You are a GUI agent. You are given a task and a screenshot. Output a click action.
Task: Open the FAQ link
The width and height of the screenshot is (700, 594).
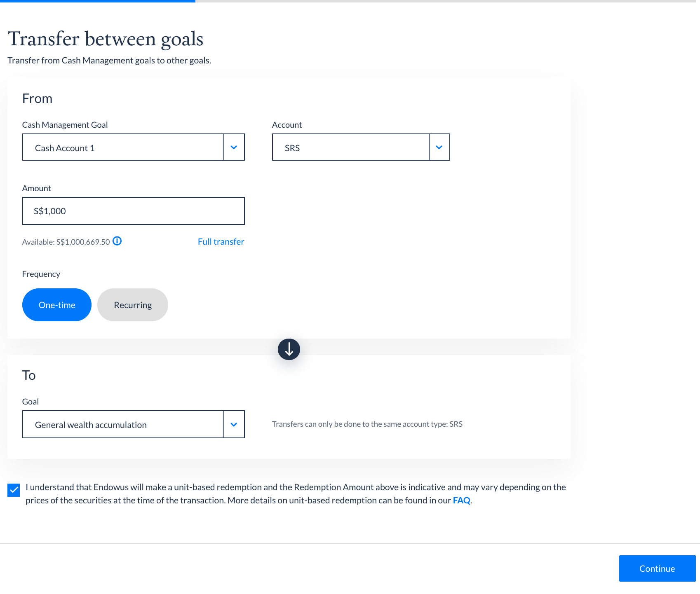tap(461, 500)
